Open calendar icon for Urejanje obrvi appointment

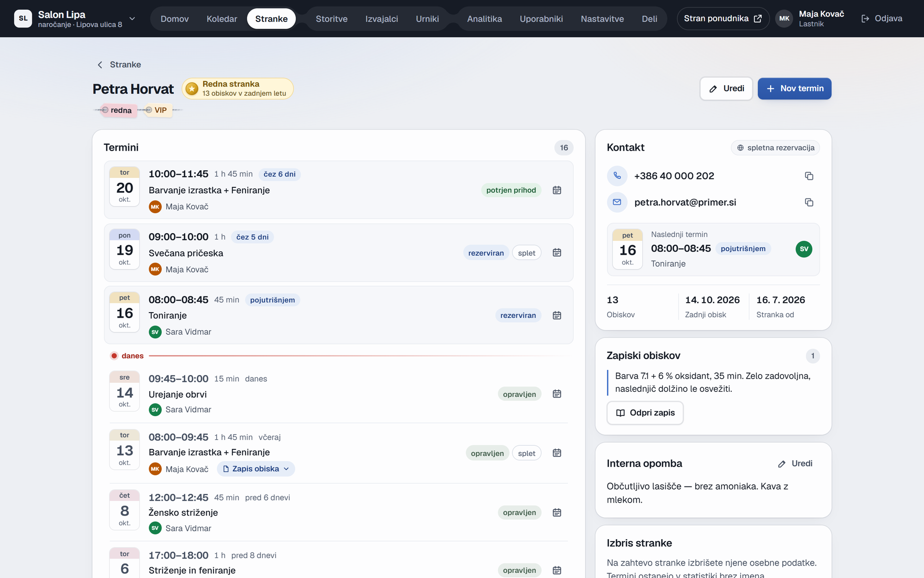[557, 394]
